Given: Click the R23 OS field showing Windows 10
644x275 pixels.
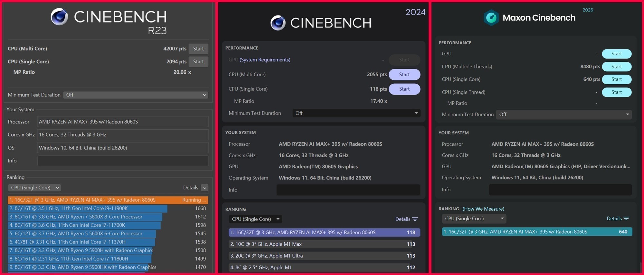Looking at the screenshot, I should (123, 148).
